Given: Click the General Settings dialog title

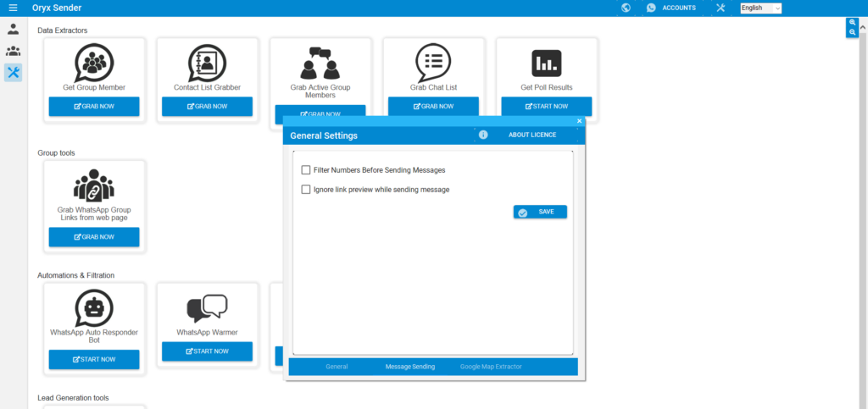Looking at the screenshot, I should click(324, 135).
